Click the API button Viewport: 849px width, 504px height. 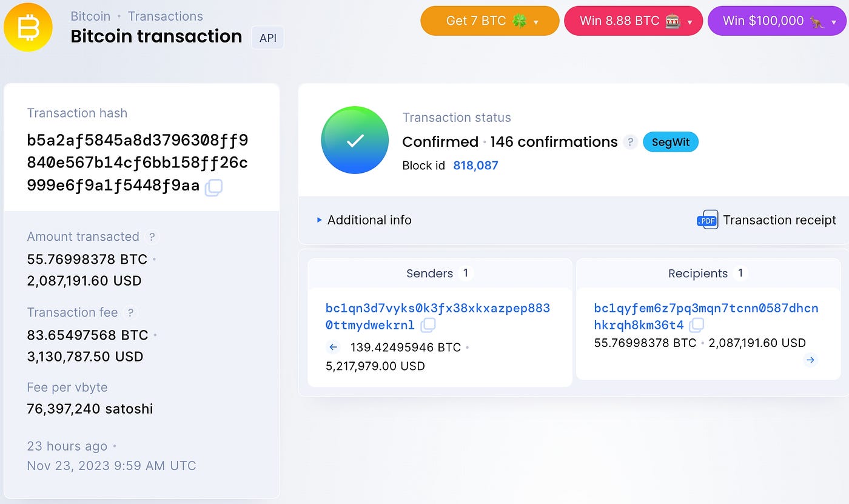267,38
